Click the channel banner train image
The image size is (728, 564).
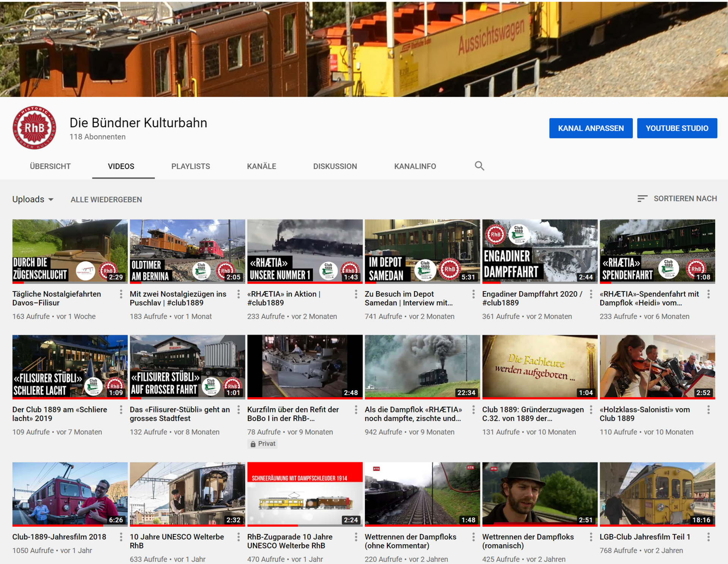coord(364,49)
